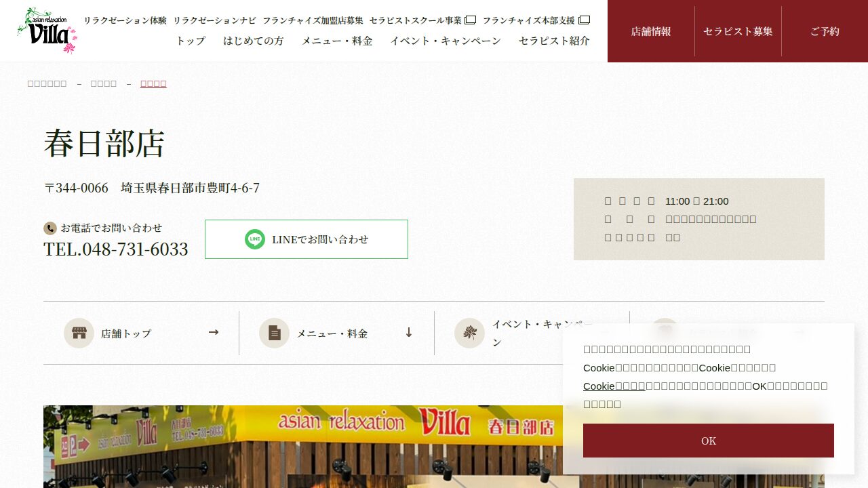This screenshot has height=488, width=868.
Task: Click the セラピスト募集 header button
Action: [x=738, y=31]
